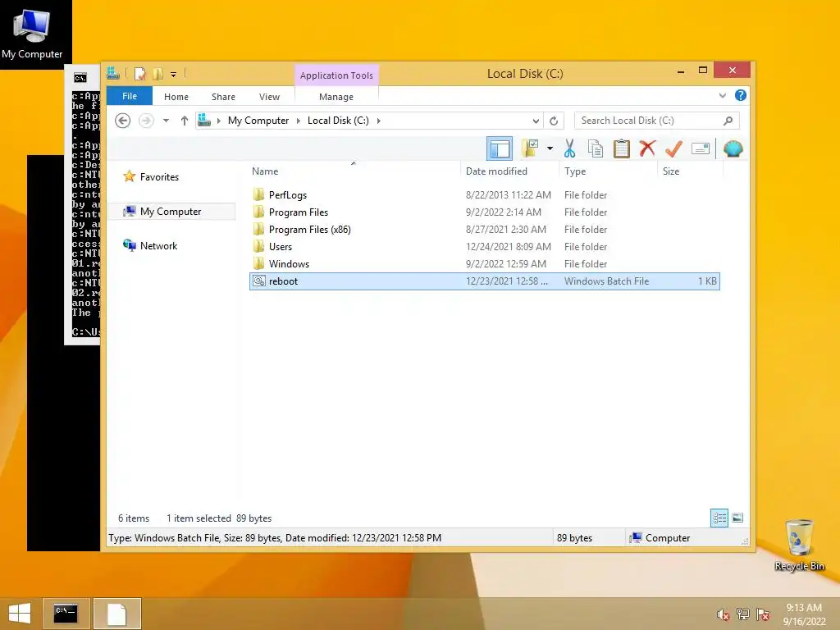Select the Program Files folder

[x=486, y=212]
